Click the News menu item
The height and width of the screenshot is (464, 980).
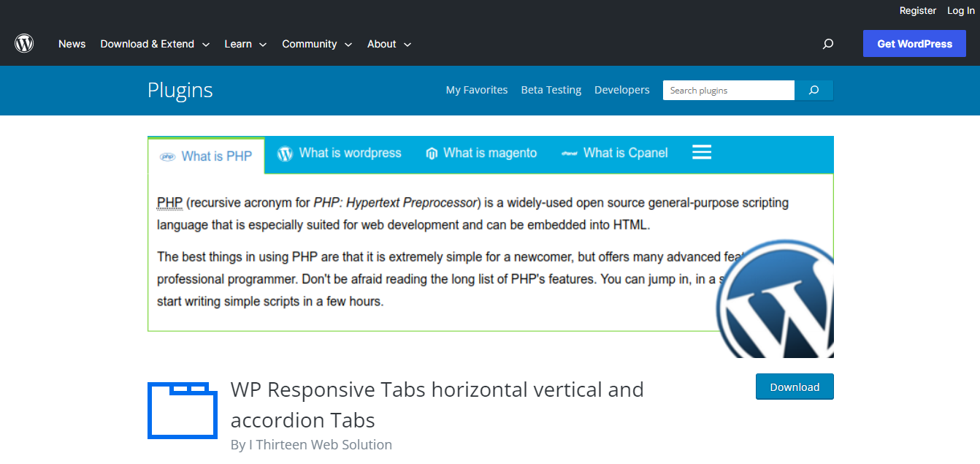(x=72, y=44)
